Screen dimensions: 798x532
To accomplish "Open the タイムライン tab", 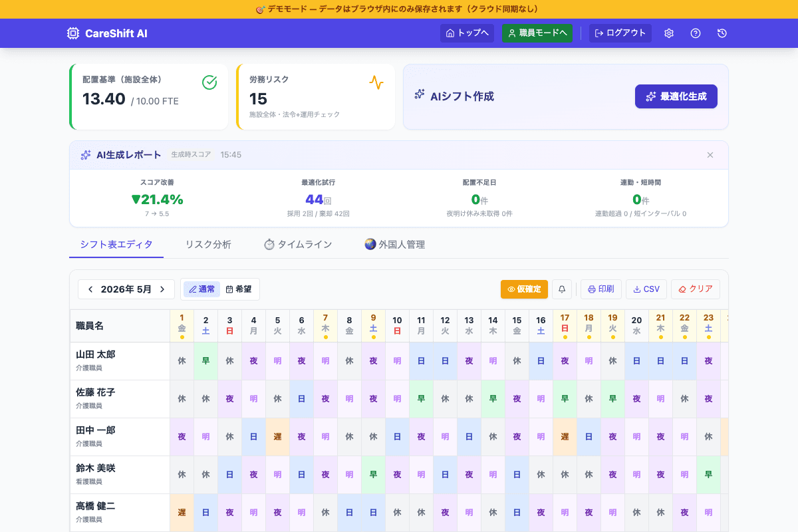I will 298,245.
